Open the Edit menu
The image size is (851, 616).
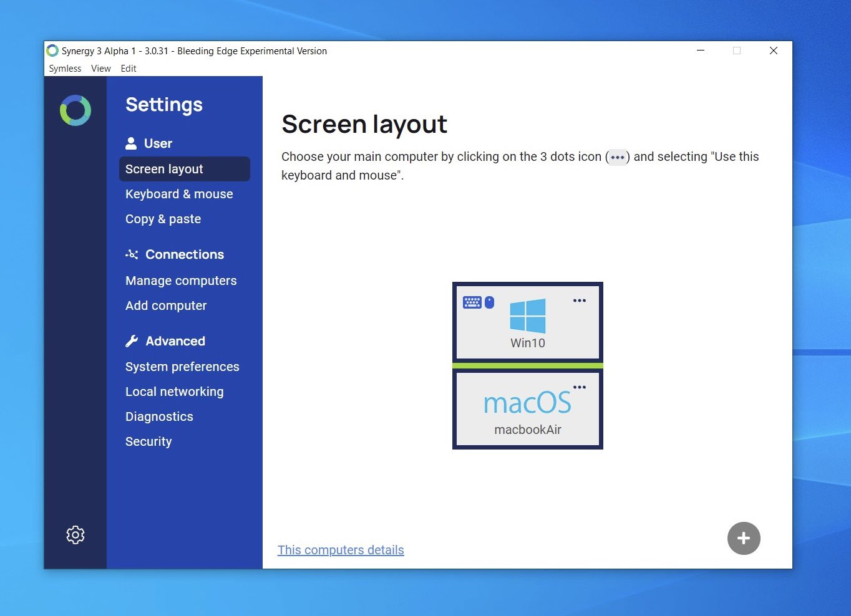(x=129, y=69)
